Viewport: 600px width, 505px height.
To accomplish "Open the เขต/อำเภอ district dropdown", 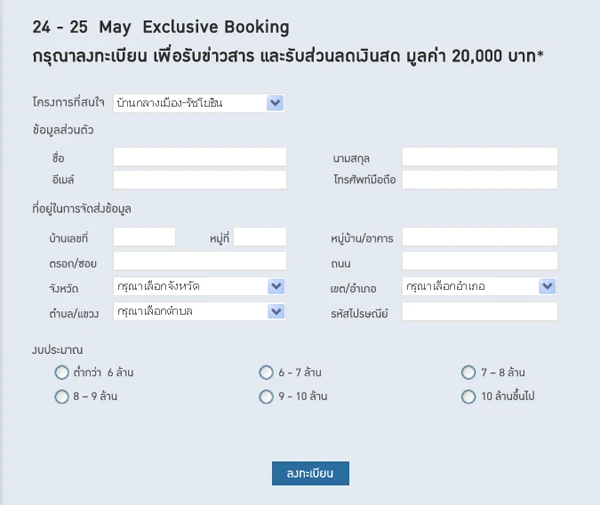I will pos(479,286).
